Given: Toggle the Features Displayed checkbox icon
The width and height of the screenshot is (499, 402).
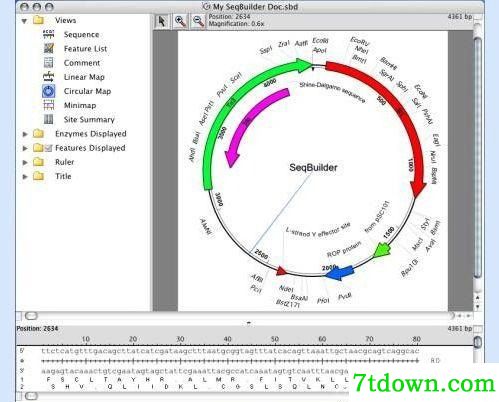Looking at the screenshot, I should [x=49, y=148].
